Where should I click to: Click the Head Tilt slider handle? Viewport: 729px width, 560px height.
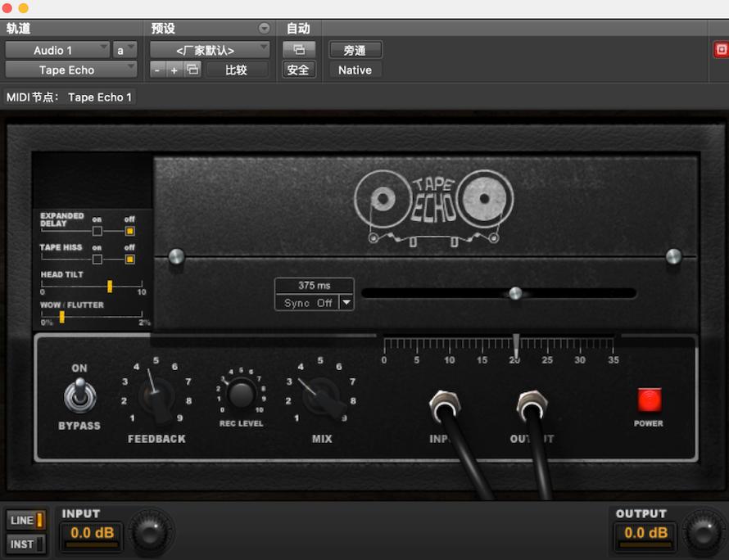[x=110, y=286]
